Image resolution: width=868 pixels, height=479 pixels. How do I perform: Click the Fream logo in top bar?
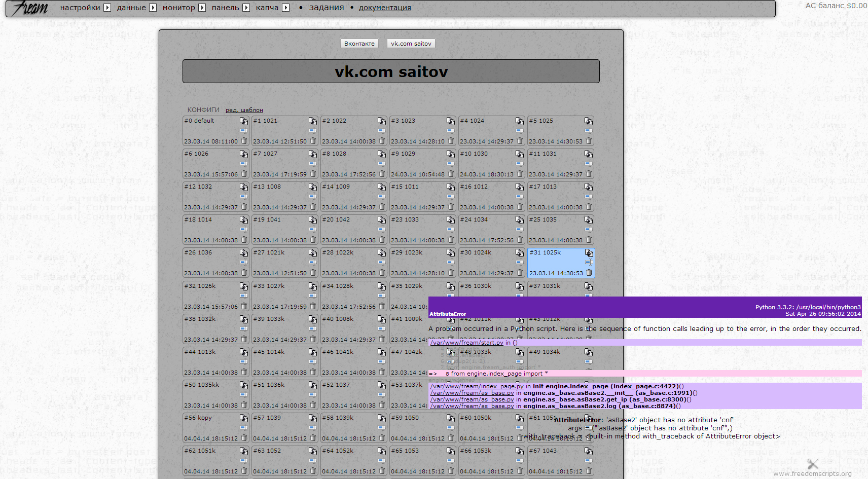pos(30,8)
